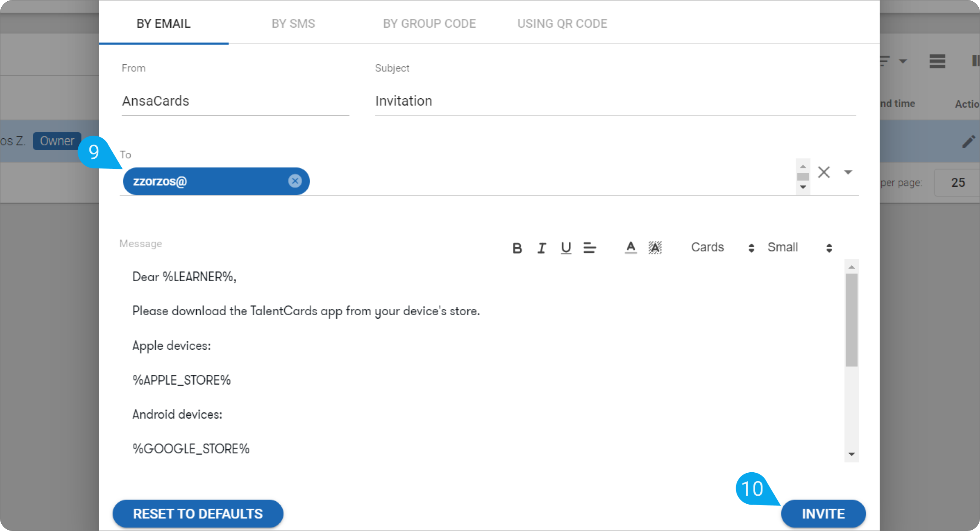Set the text background highlight color
The image size is (980, 531).
tap(655, 247)
